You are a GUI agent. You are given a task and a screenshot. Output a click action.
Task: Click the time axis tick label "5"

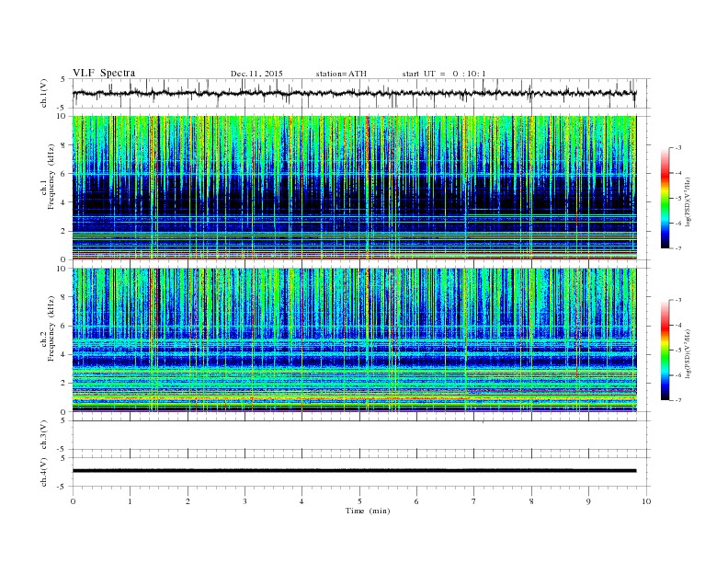pos(359,501)
